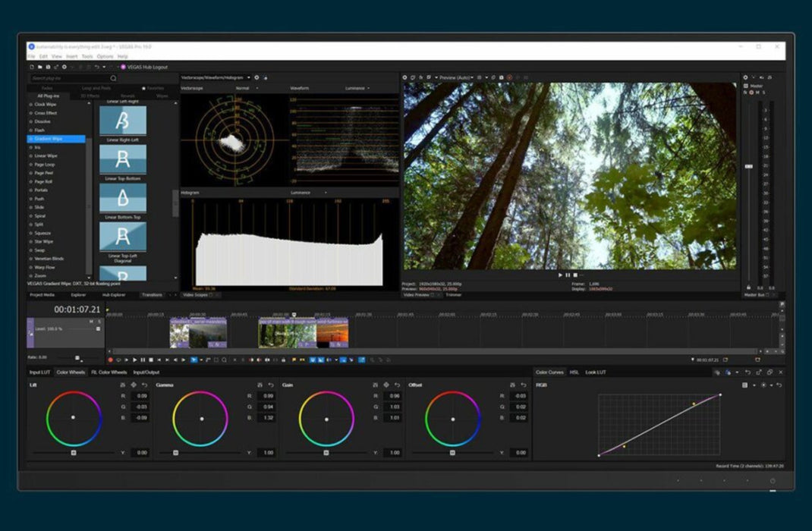Click the Loop Playback icon in transport controls
This screenshot has height=531, width=812.
(x=118, y=360)
